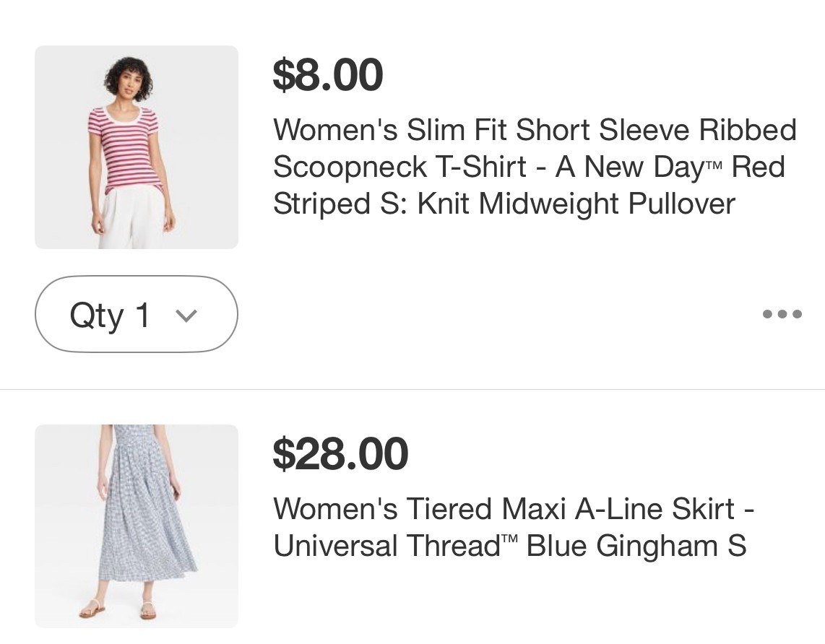Expand the quantity selector for the t-shirt
This screenshot has width=825, height=644.
point(136,314)
